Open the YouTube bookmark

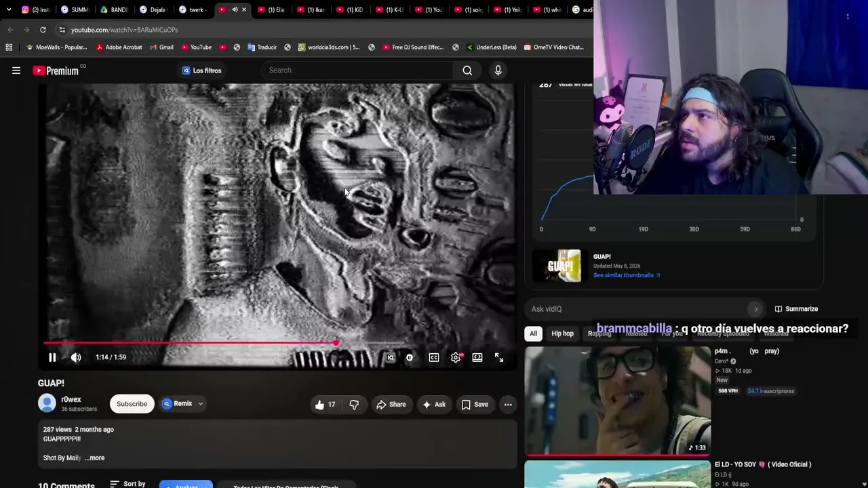196,47
